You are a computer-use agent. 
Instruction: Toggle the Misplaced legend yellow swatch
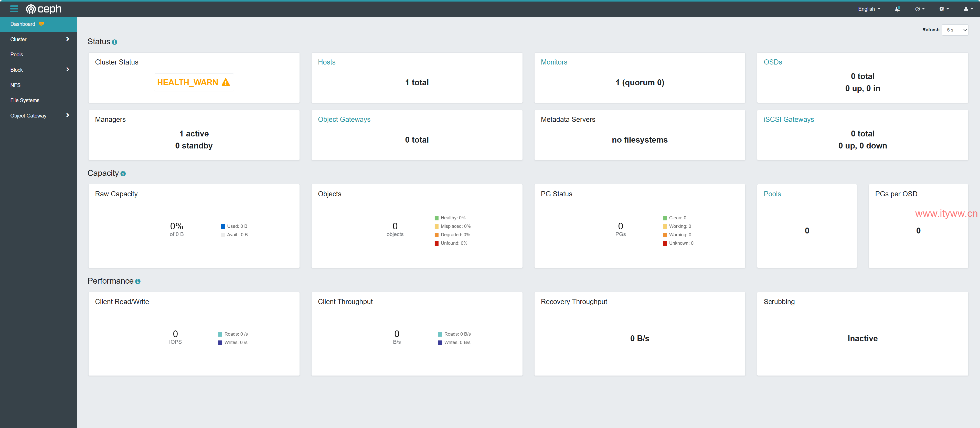(x=436, y=226)
